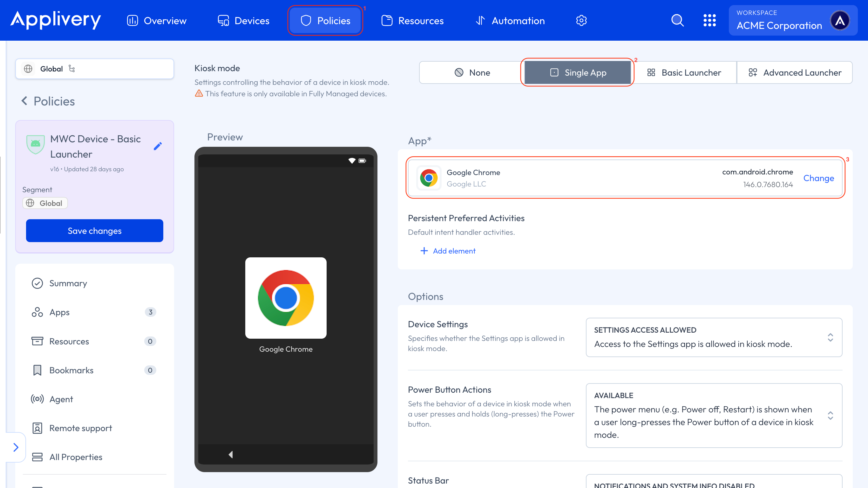Viewport: 868px width, 488px height.
Task: Open the Summary section
Action: coord(95,283)
